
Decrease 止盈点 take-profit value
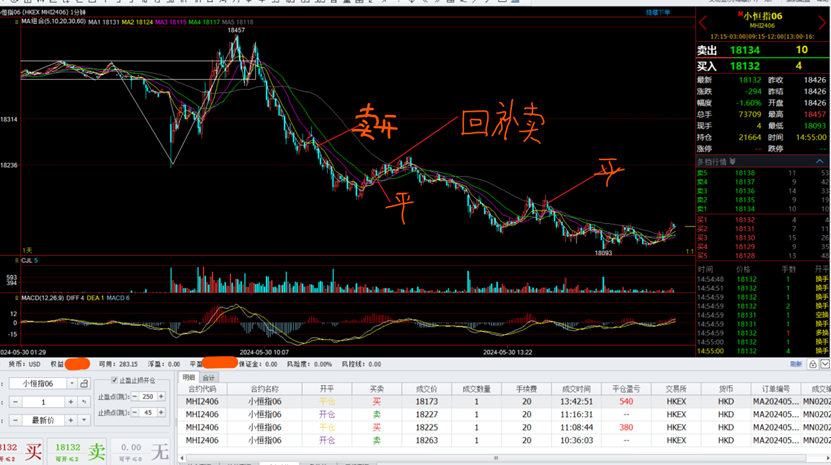click(x=135, y=397)
